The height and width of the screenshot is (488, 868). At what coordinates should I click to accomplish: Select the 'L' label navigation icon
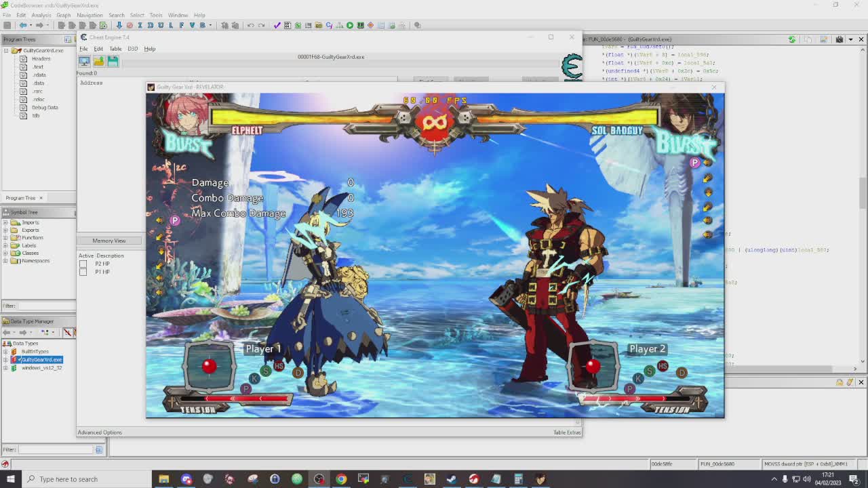(171, 25)
